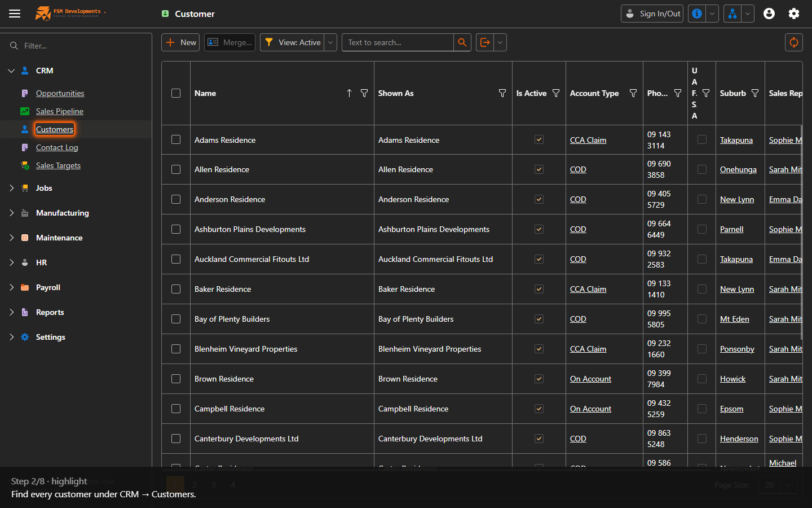Open the info button dropdown arrow
812x508 pixels.
712,14
